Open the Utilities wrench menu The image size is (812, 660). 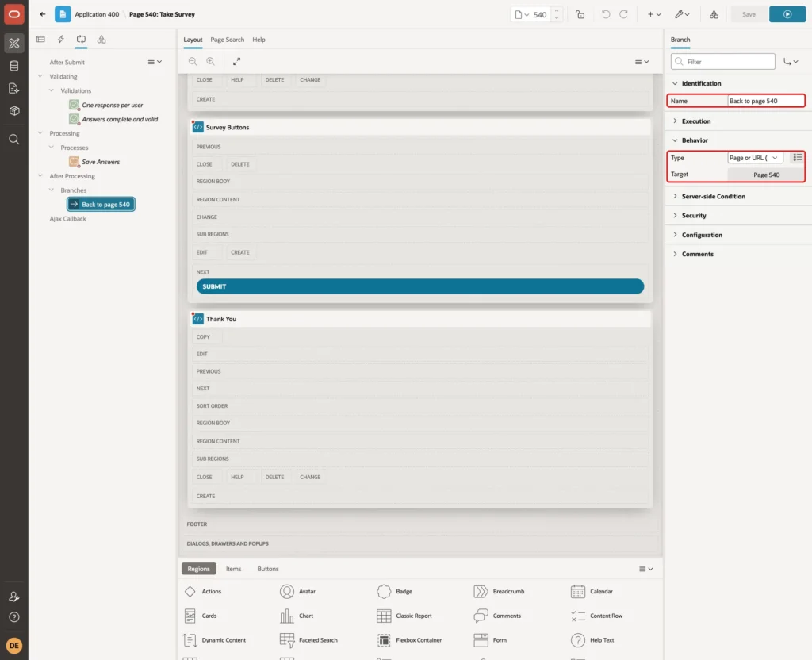coord(681,14)
